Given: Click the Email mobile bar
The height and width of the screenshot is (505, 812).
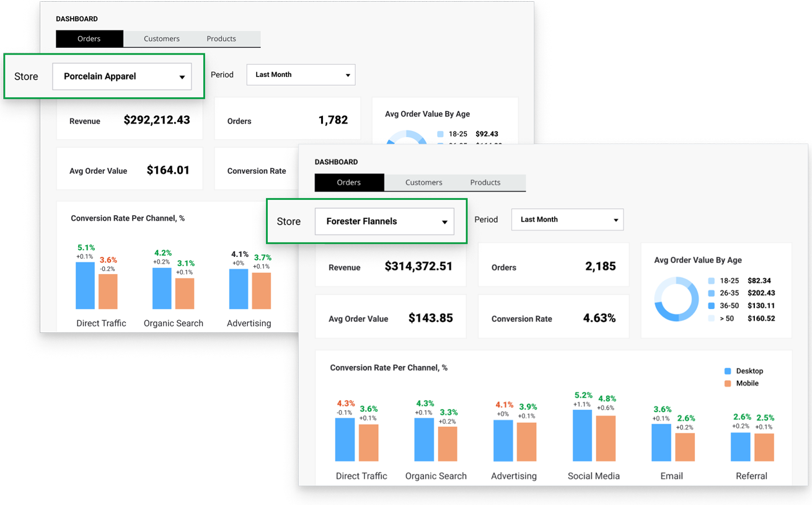Looking at the screenshot, I should [x=685, y=447].
